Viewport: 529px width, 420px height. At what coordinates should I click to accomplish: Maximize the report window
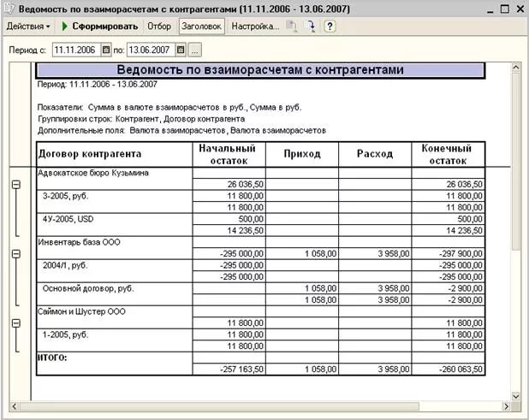tap(505, 9)
